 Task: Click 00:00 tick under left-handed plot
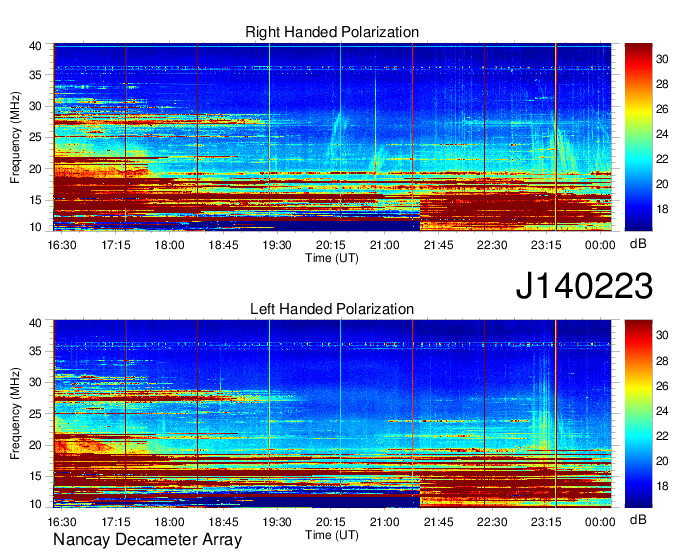(600, 522)
